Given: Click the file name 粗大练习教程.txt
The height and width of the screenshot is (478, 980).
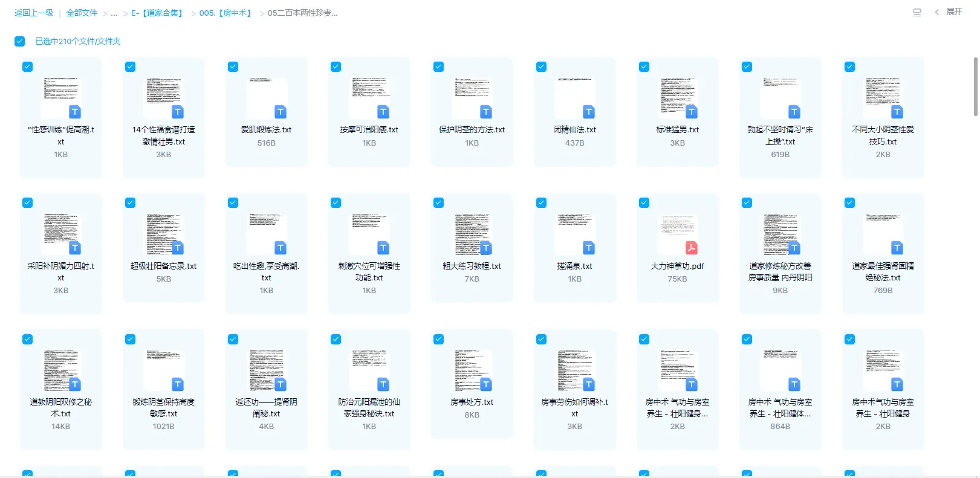Looking at the screenshot, I should (472, 266).
